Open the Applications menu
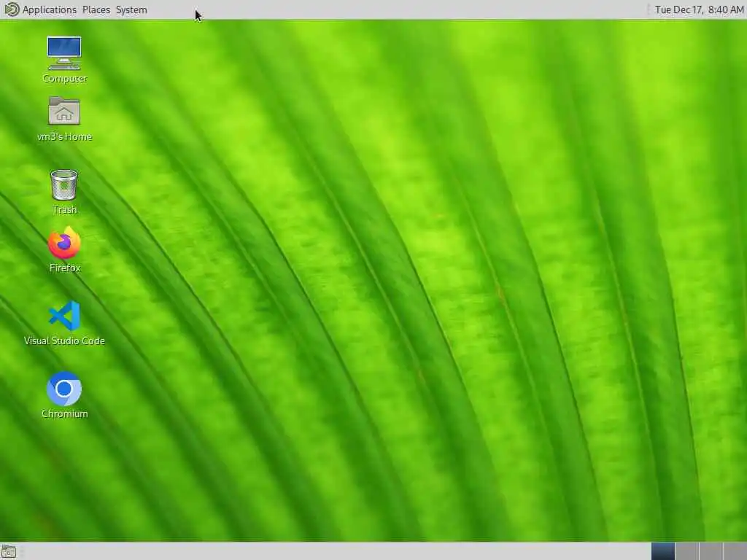 (50, 9)
